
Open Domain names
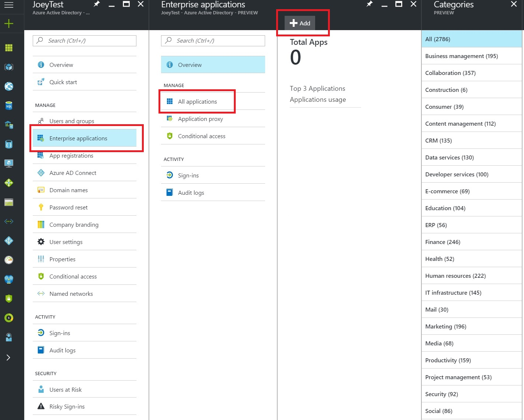pyautogui.click(x=85, y=190)
